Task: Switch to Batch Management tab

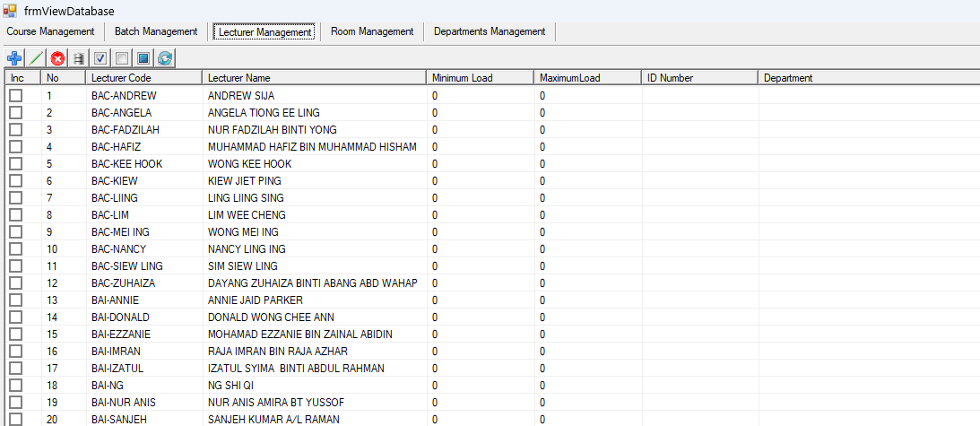Action: tap(156, 31)
